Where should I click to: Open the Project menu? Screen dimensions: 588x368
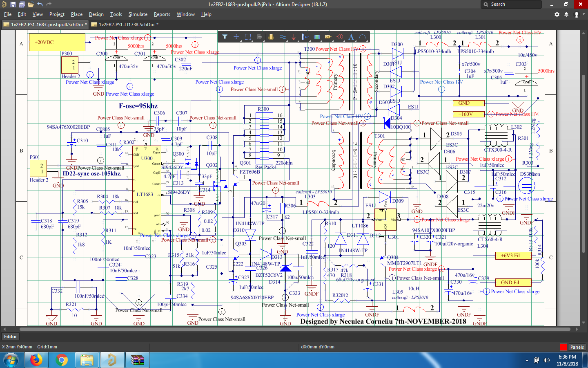[57, 14]
